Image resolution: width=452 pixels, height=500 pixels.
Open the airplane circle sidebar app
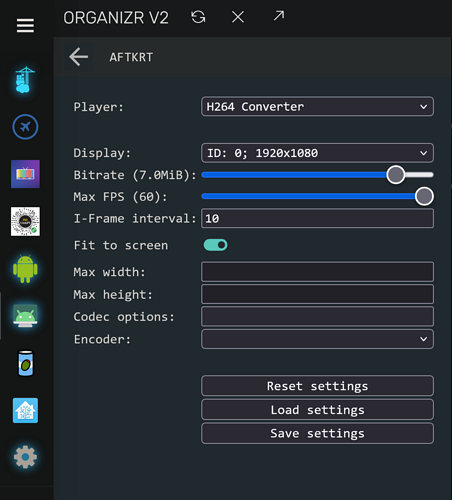(25, 127)
